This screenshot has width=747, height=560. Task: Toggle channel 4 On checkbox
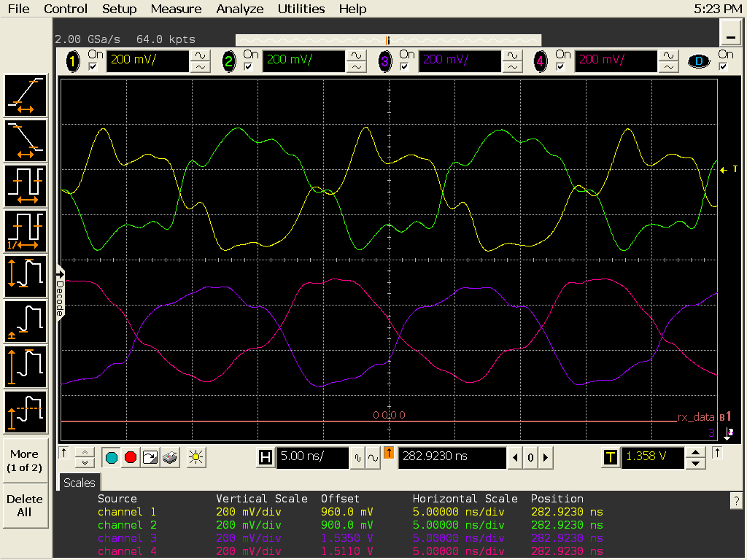560,66
